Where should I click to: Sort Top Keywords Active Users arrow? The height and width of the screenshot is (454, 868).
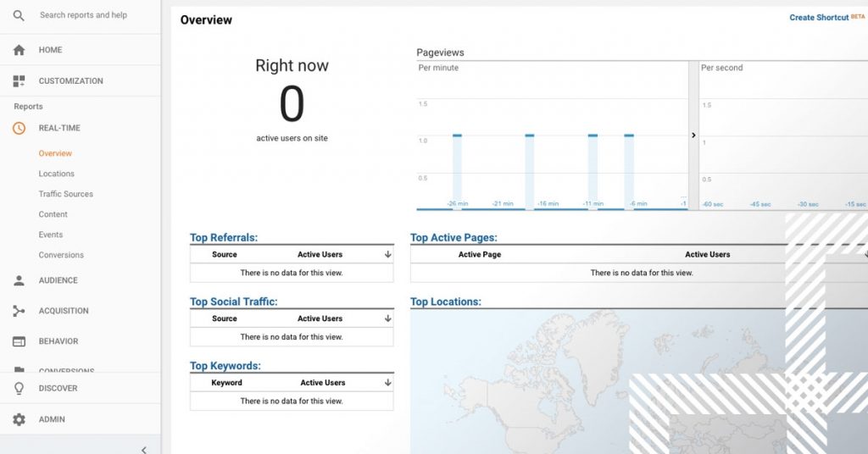pyautogui.click(x=387, y=383)
